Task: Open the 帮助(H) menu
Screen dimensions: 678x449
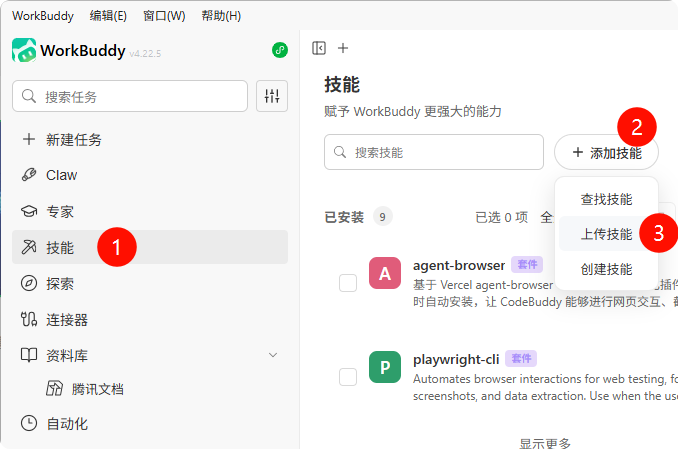Action: point(221,16)
